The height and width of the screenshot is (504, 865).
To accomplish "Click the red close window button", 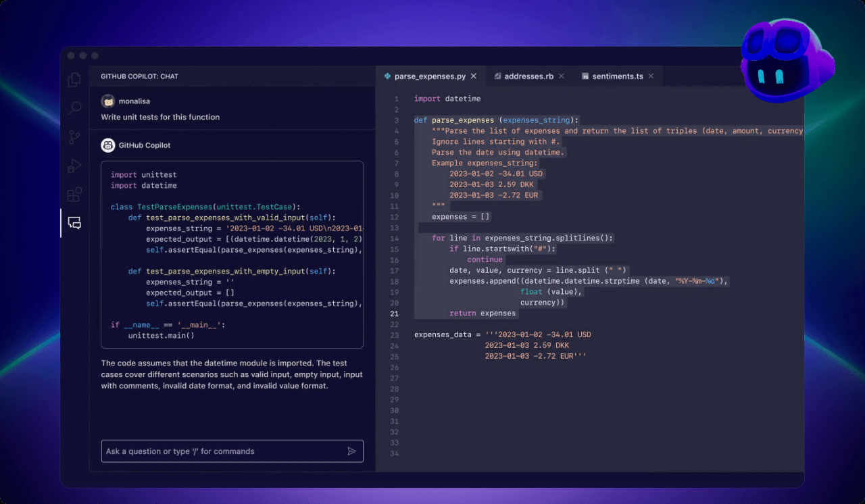I will (x=70, y=55).
